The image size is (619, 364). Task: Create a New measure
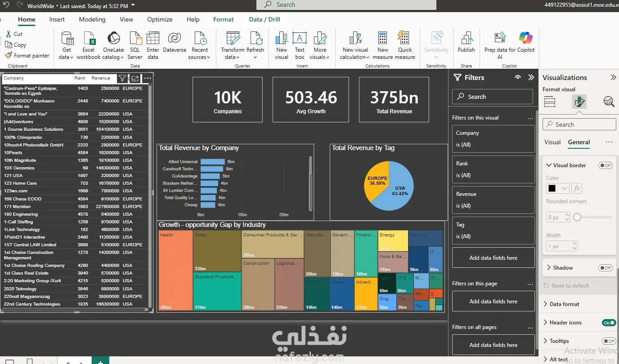[383, 45]
